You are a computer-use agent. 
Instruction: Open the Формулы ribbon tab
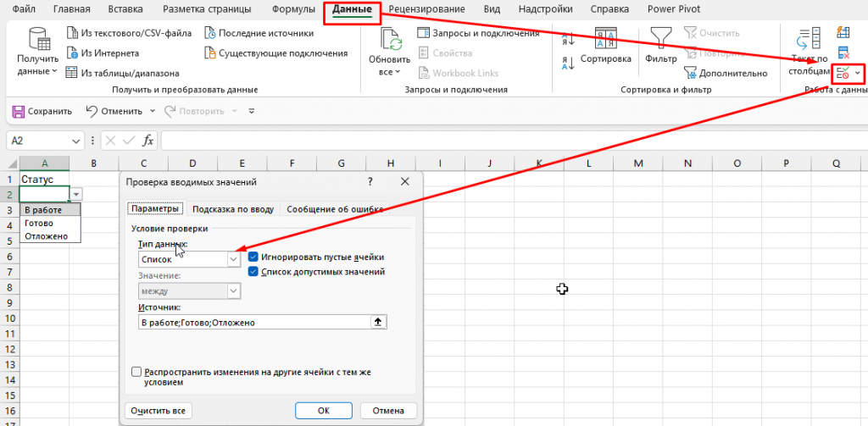pos(293,9)
